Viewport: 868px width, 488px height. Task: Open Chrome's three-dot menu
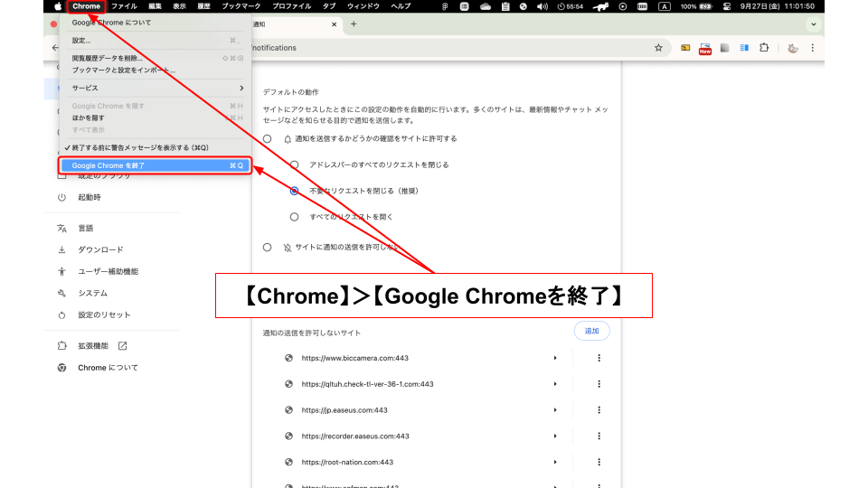812,48
